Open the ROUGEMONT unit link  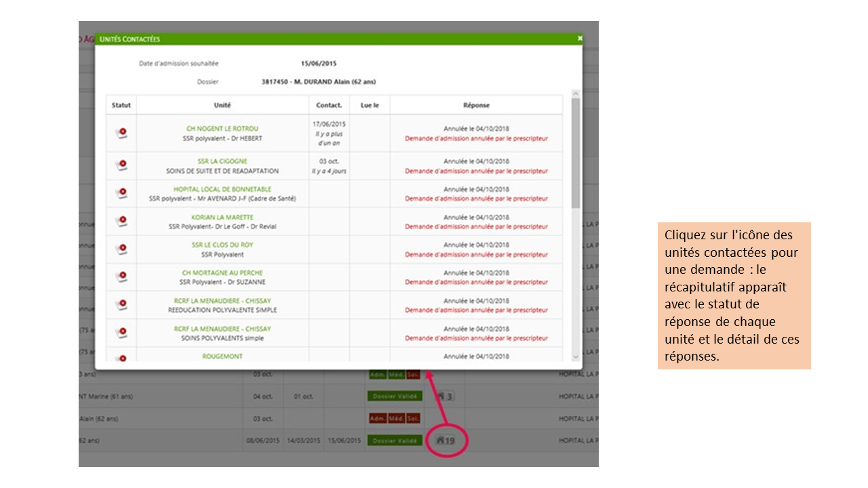pos(222,356)
